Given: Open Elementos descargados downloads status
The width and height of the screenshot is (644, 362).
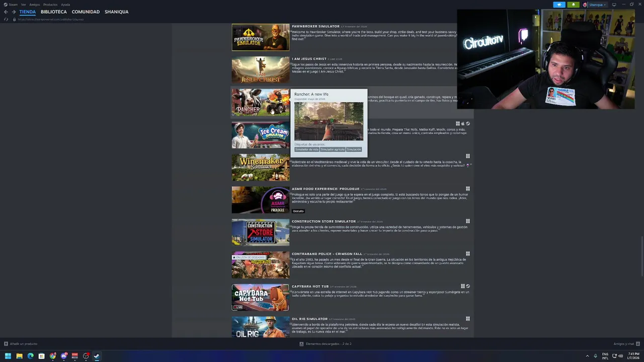Looking at the screenshot, I should click(326, 344).
